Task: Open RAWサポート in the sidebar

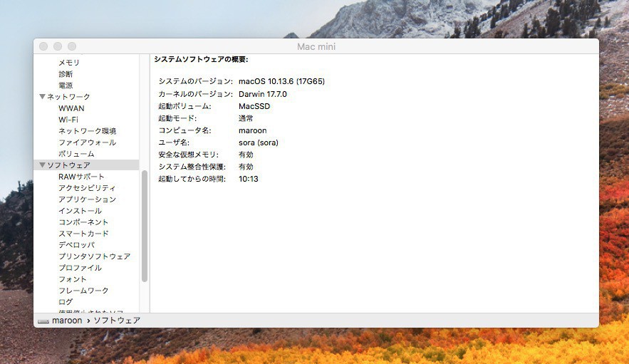Action: 81,177
